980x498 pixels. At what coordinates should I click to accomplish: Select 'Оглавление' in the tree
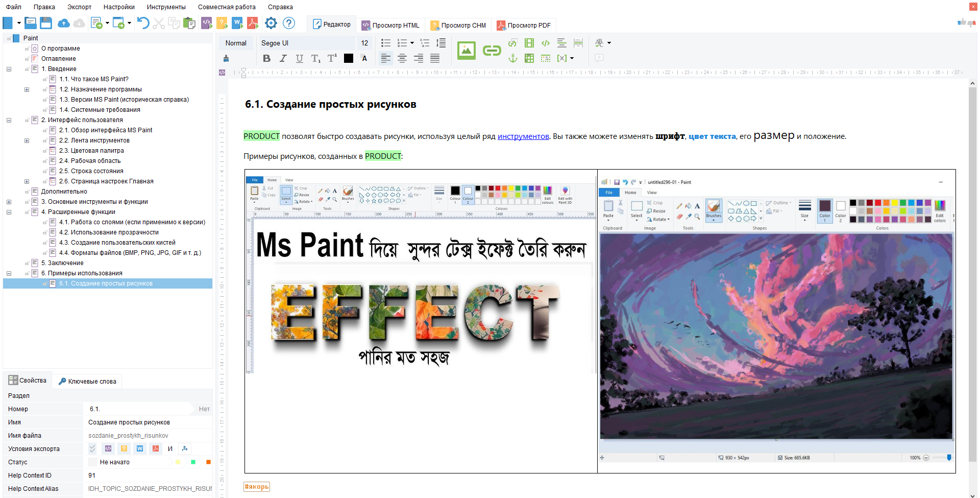point(59,59)
